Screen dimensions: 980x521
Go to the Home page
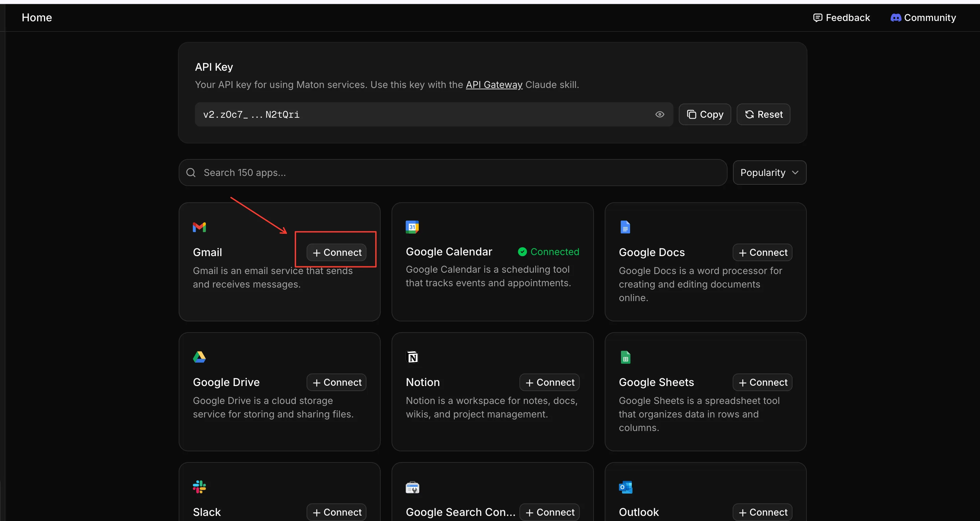click(x=37, y=18)
